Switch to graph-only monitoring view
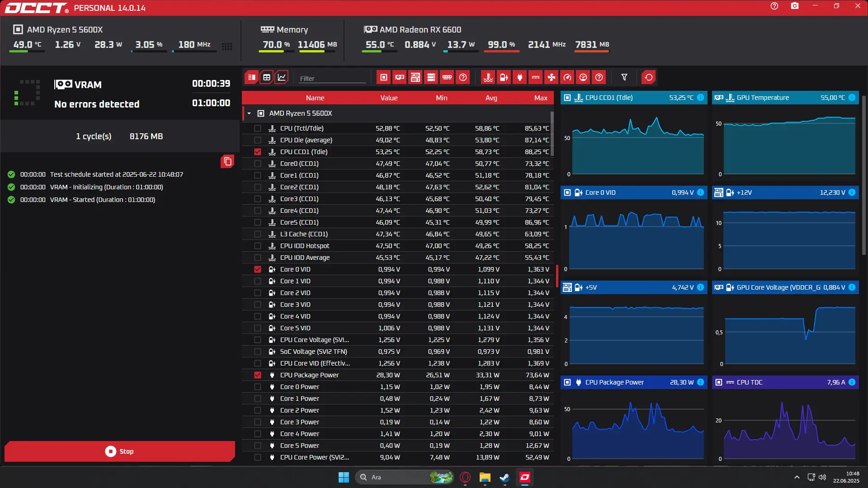The width and height of the screenshot is (868, 488). pyautogui.click(x=282, y=77)
